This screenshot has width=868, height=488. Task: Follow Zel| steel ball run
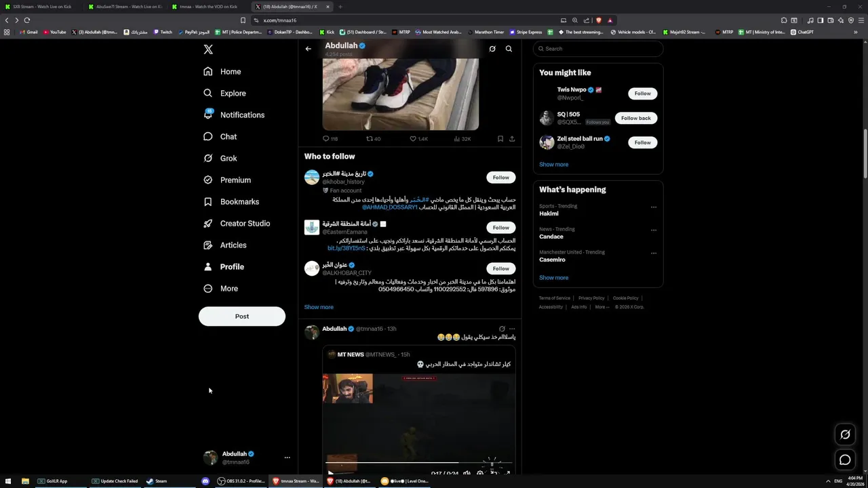643,142
